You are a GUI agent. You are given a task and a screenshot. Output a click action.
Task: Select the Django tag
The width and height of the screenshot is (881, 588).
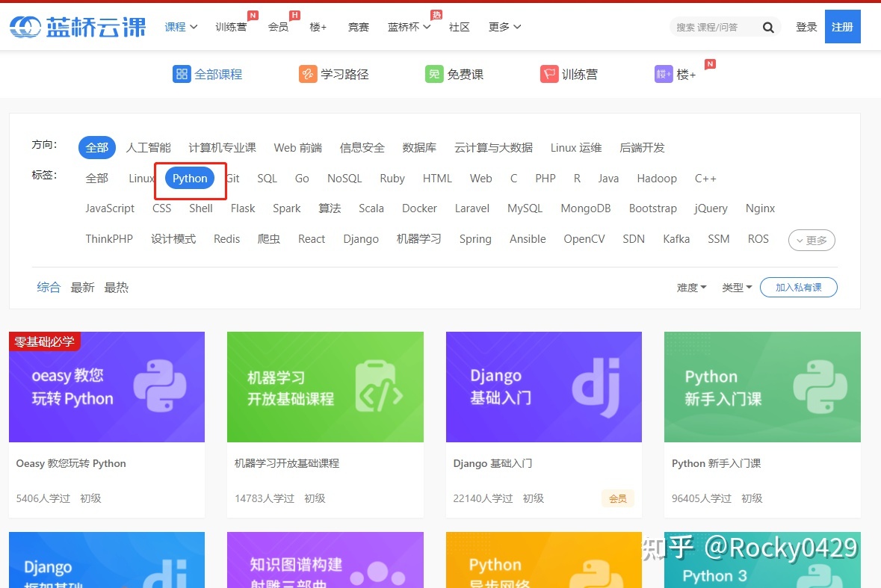pyautogui.click(x=361, y=239)
